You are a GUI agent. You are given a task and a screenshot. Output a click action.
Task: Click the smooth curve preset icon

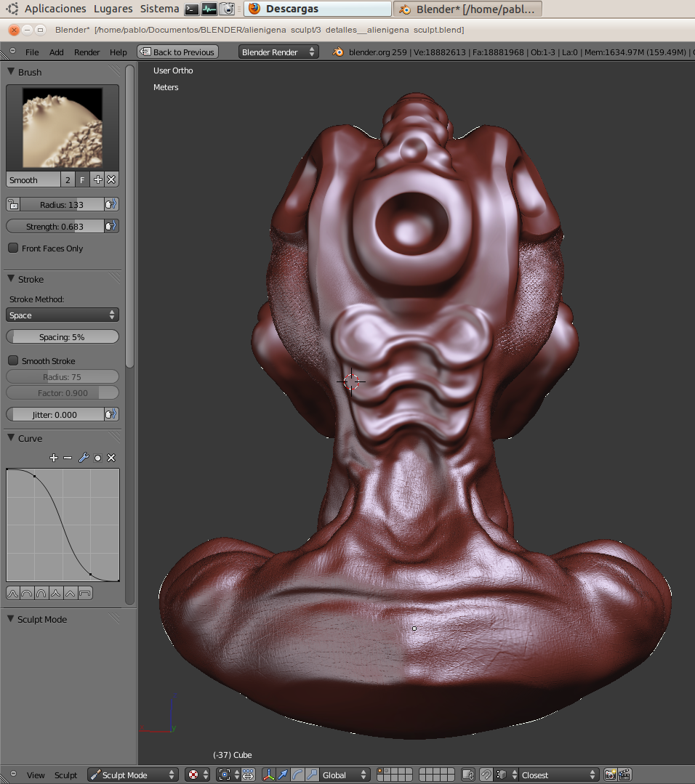13,594
